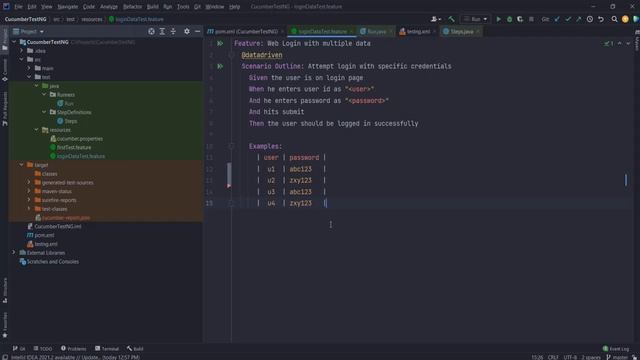Viewport: 640px width, 360px height.
Task: Click CucumberTestNG breadcrumb in navigation bar
Action: point(25,19)
